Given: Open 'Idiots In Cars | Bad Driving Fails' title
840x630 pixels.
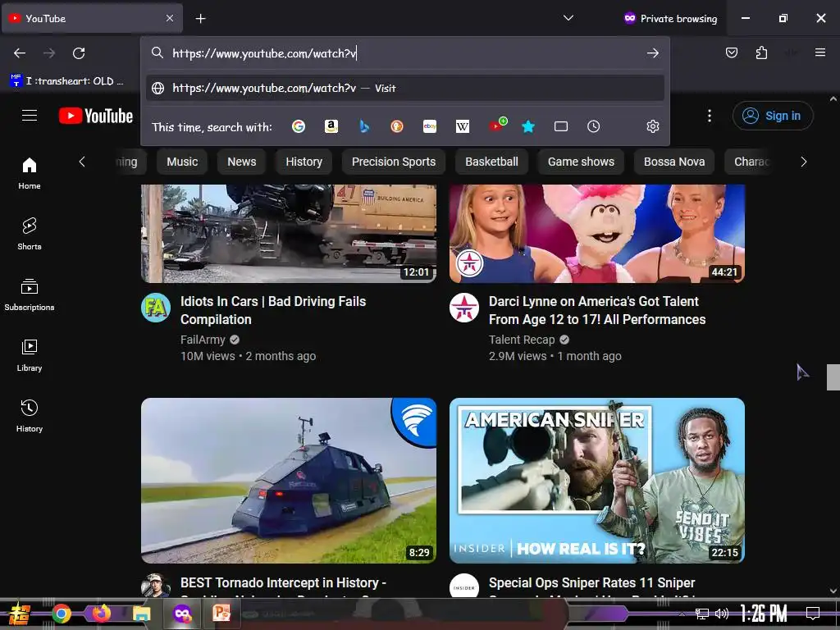Looking at the screenshot, I should pyautogui.click(x=273, y=310).
